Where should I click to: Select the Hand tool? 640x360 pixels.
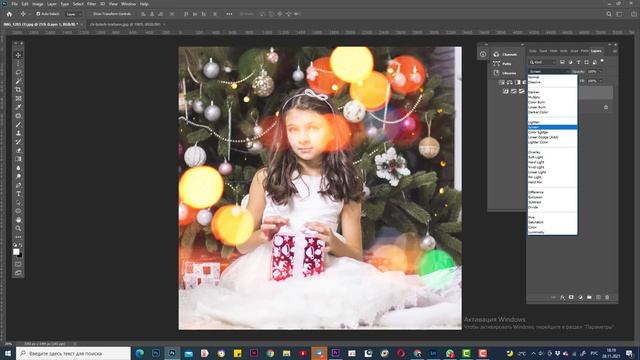click(x=18, y=220)
